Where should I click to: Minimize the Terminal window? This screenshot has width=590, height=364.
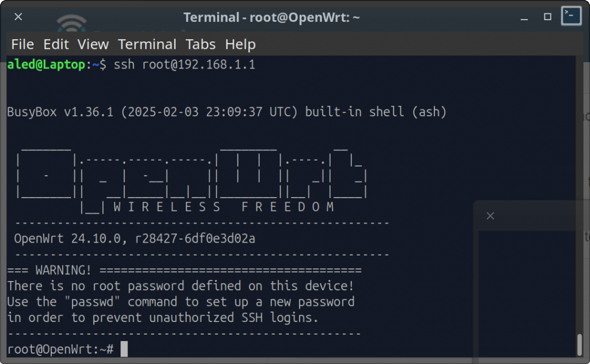[524, 18]
